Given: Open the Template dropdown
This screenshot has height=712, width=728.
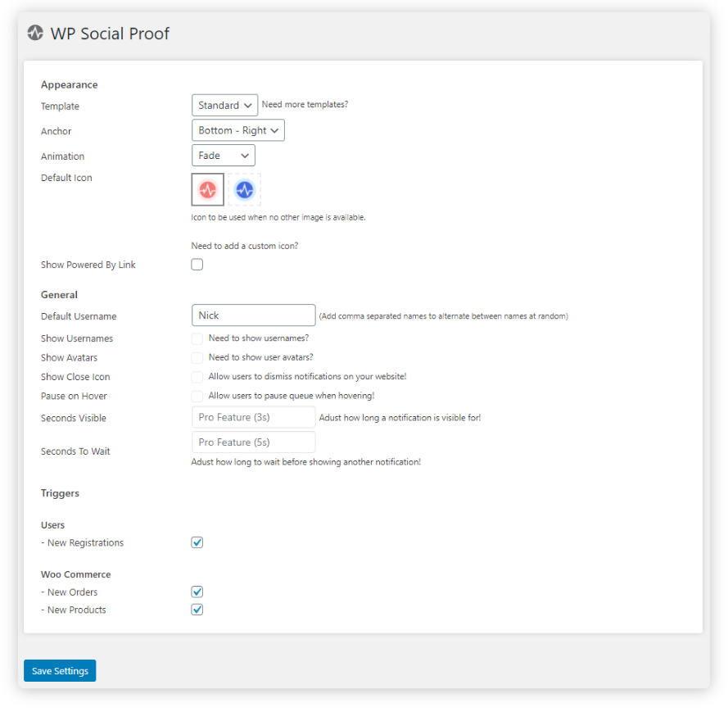Looking at the screenshot, I should coord(224,105).
